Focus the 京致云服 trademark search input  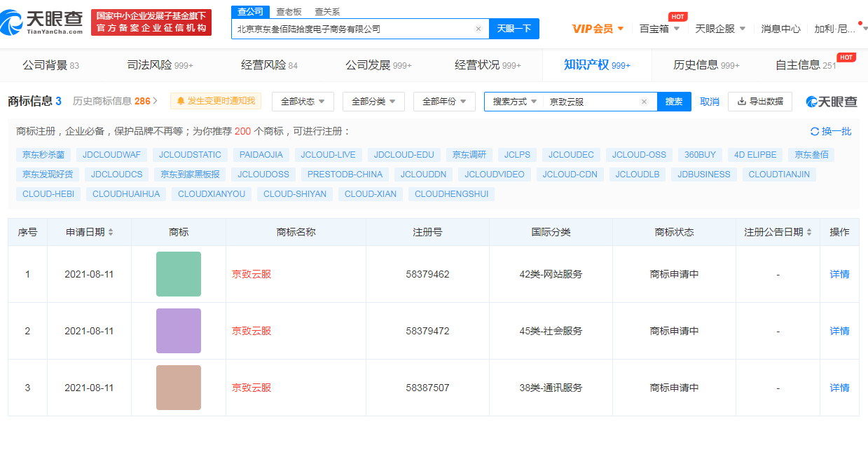[591, 102]
